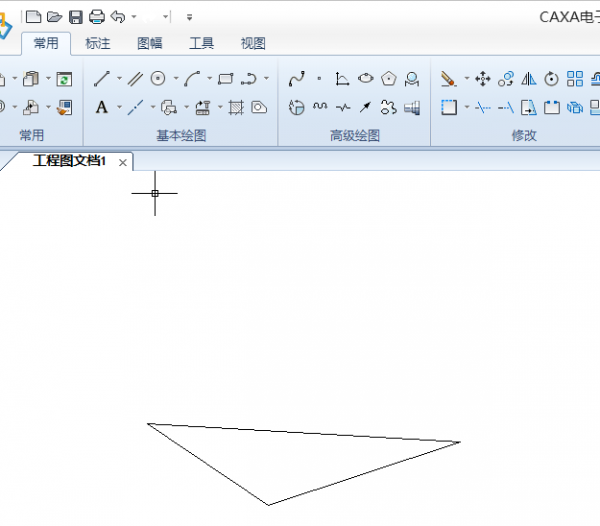This screenshot has height=526, width=600.
Task: Close the 工程图文档1 document tab
Action: tap(123, 162)
